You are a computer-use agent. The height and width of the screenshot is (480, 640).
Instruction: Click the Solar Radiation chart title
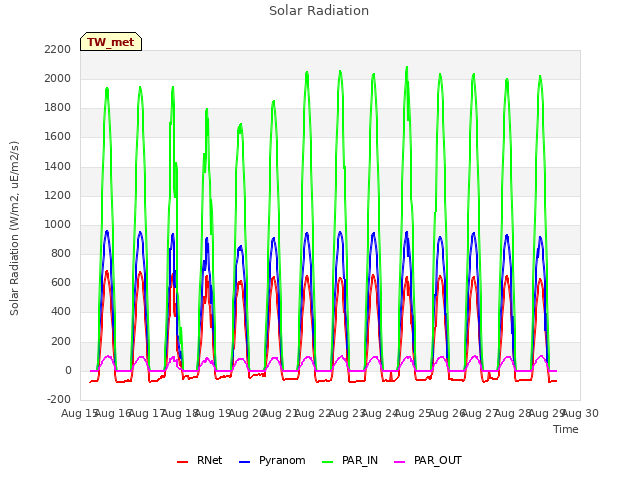tap(319, 11)
